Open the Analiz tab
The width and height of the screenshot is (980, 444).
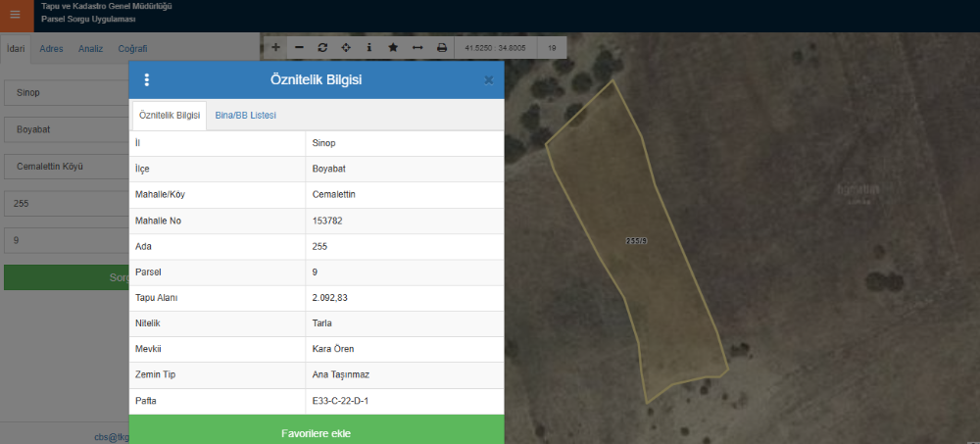[90, 49]
